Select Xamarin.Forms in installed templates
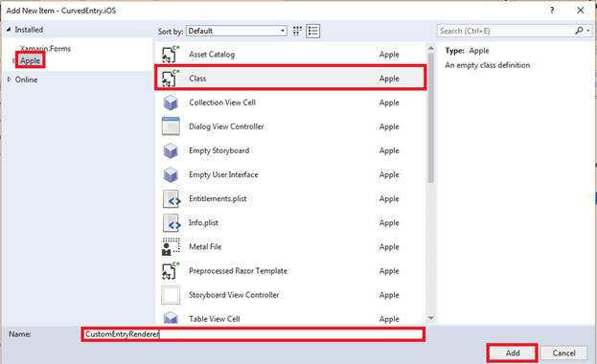597x364 pixels. (x=45, y=48)
